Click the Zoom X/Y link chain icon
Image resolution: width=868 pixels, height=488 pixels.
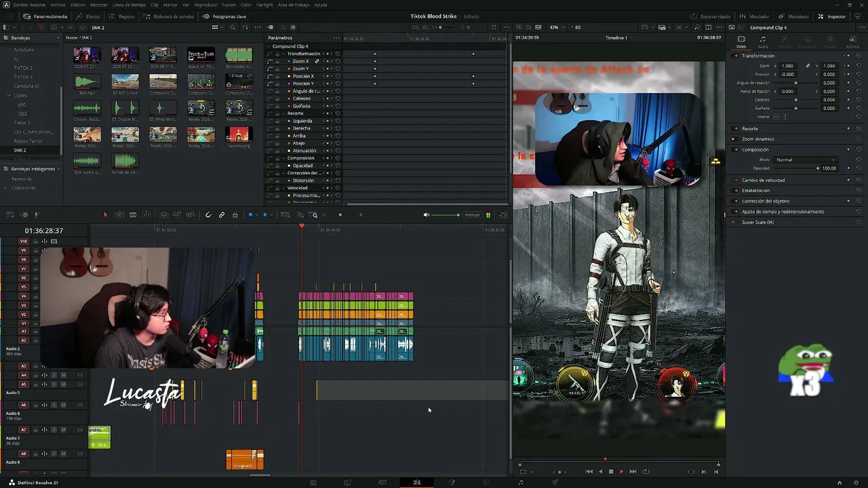(808, 66)
